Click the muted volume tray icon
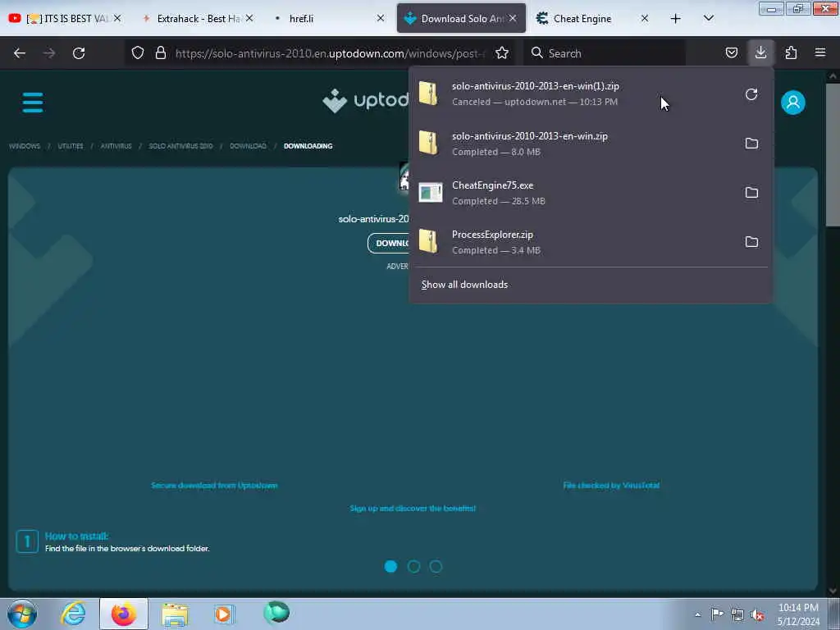840x630 pixels. click(x=757, y=615)
